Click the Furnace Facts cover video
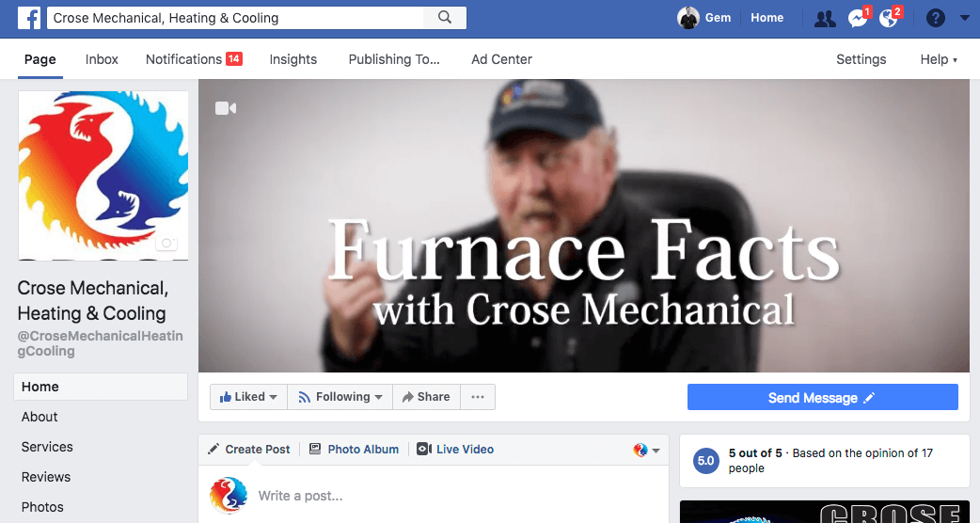The height and width of the screenshot is (523, 980). 584,226
